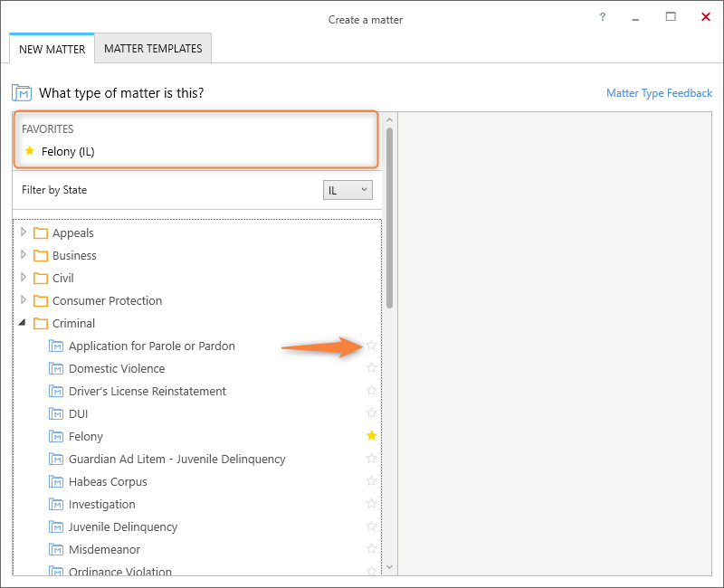
Task: Open the Matter Type Feedback link
Action: coord(659,93)
